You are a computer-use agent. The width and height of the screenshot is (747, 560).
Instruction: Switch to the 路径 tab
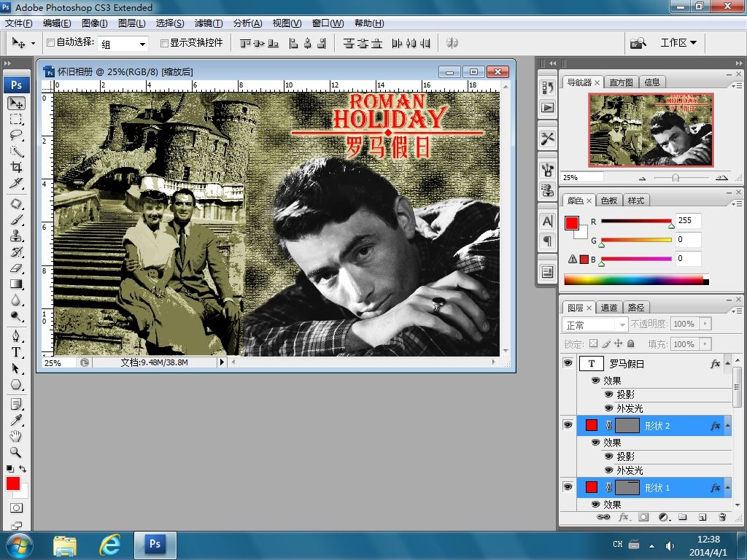pos(636,308)
